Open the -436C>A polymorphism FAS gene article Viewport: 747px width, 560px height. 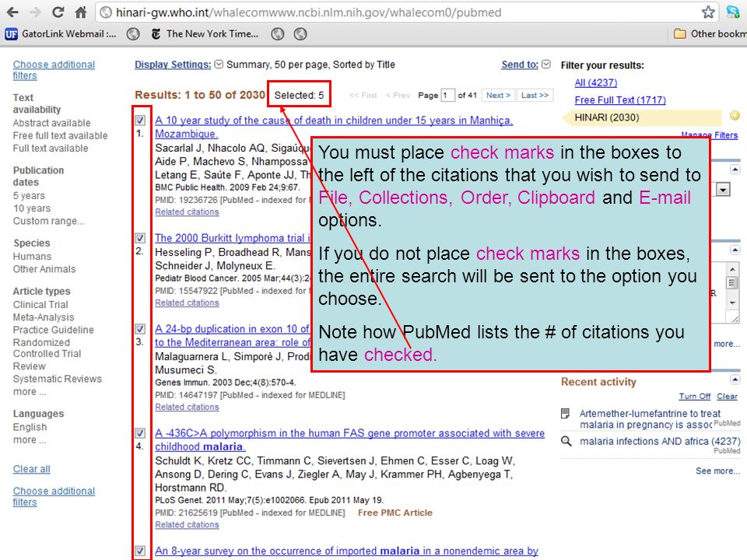[x=349, y=439]
